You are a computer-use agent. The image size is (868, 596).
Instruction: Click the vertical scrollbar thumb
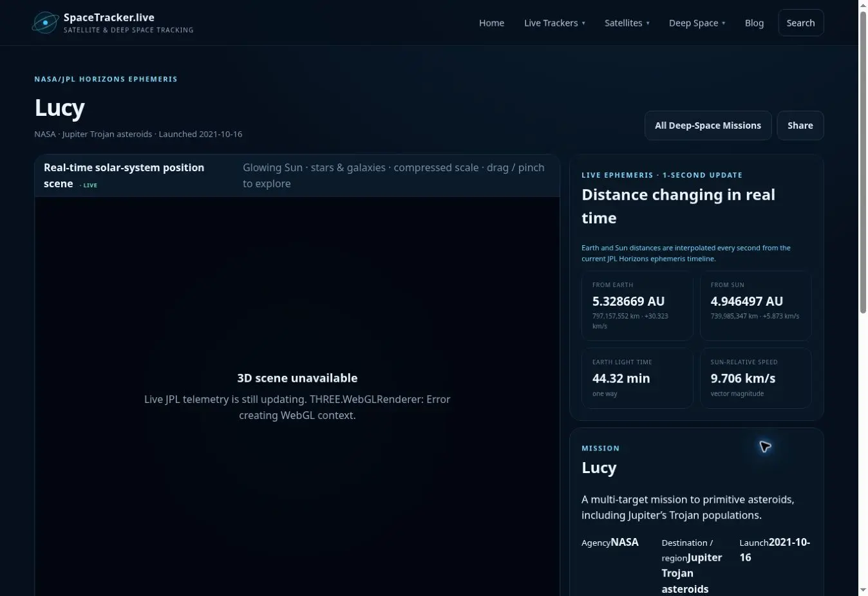click(x=863, y=162)
